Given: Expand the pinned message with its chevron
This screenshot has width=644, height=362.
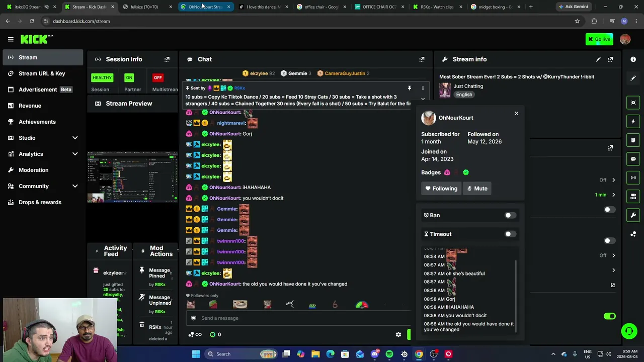Looking at the screenshot, I should 423,99.
